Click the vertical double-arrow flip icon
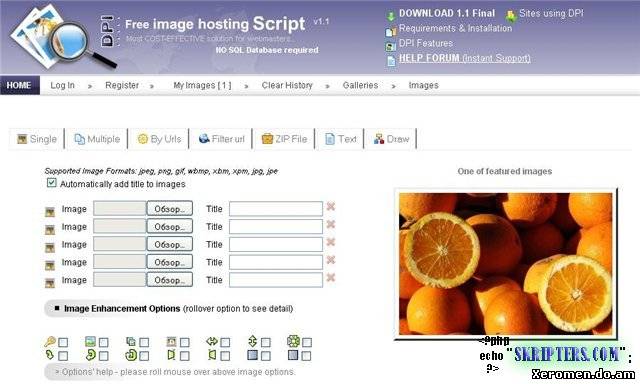 click(x=253, y=341)
